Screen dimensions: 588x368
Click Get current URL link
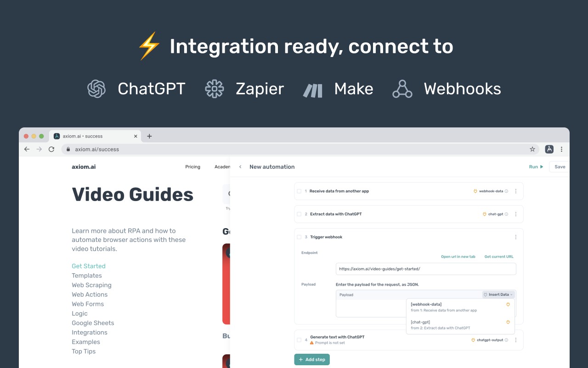[499, 257]
